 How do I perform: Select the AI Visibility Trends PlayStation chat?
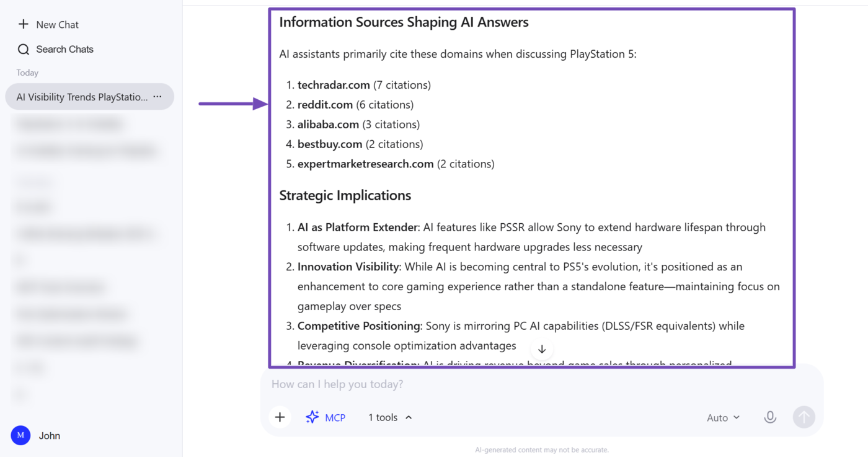coord(89,97)
